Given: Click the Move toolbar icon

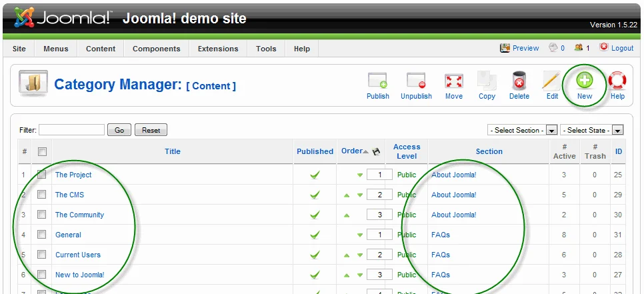Looking at the screenshot, I should click(454, 81).
